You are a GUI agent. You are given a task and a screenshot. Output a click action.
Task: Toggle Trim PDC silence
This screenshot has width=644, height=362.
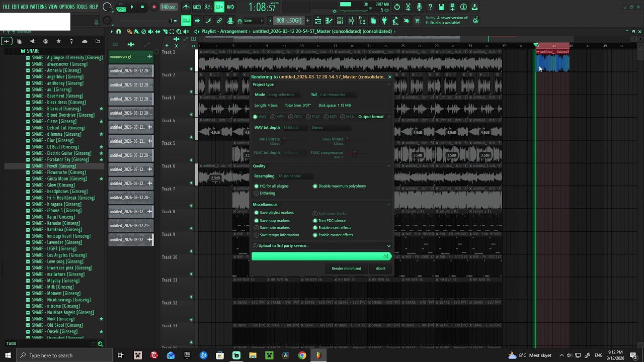click(329, 221)
